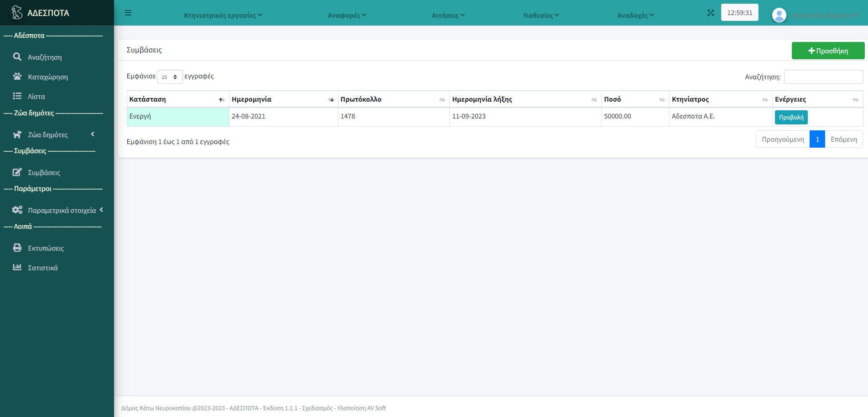868x417 pixels.
Task: Click the date cell 24-08-2021
Action: (x=283, y=117)
